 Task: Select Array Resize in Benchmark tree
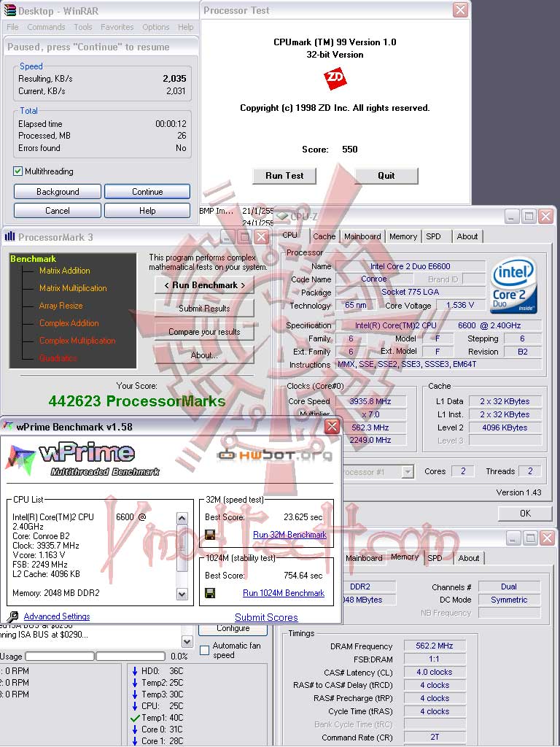(61, 306)
